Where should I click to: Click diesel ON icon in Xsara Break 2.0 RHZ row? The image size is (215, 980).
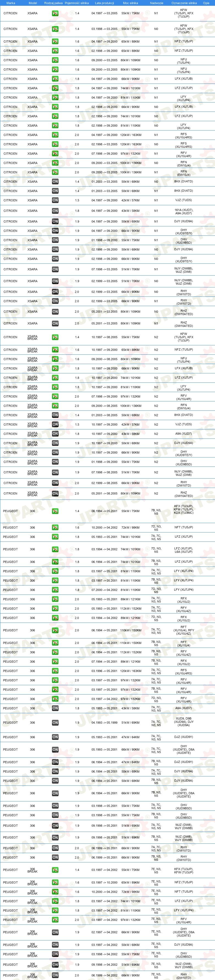pos(55,494)
